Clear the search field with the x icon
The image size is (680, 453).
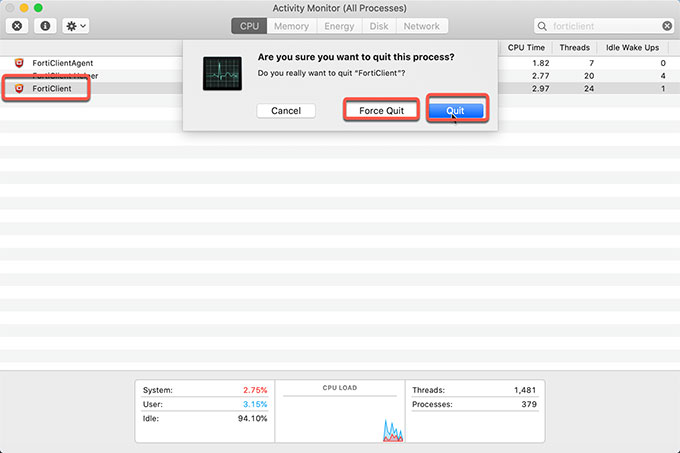click(x=667, y=26)
